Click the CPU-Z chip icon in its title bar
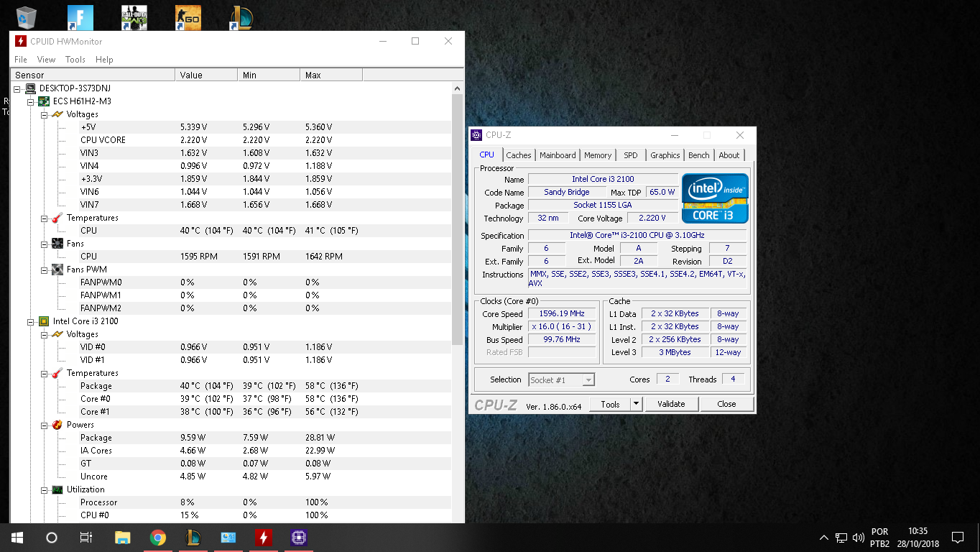980x552 pixels. coord(476,134)
